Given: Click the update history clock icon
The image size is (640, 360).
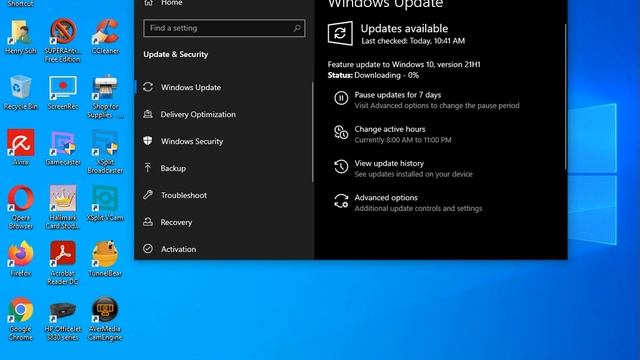Looking at the screenshot, I should pyautogui.click(x=341, y=167).
